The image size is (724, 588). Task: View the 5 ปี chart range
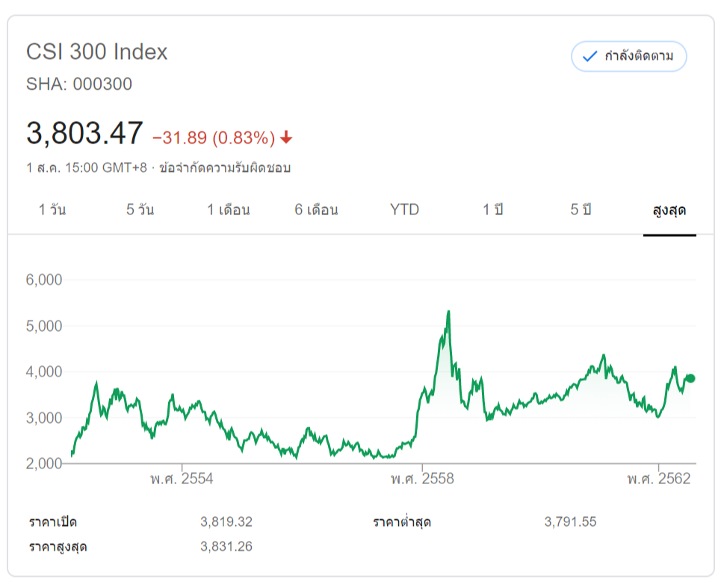581,210
